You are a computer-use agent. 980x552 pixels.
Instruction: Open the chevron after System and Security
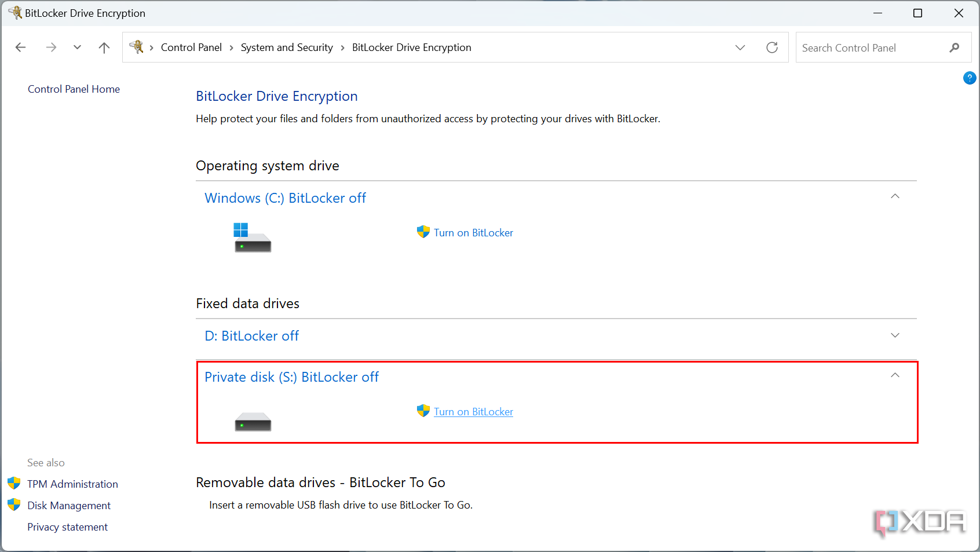pyautogui.click(x=343, y=47)
